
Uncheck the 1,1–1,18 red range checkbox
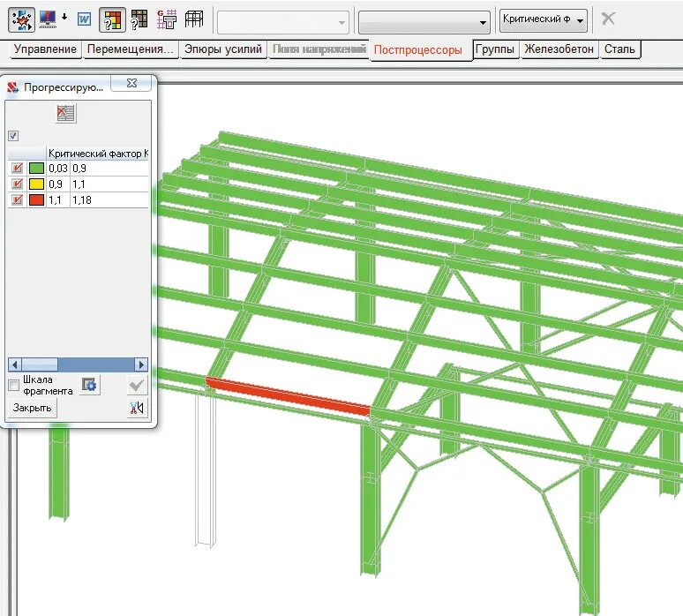coord(17,200)
